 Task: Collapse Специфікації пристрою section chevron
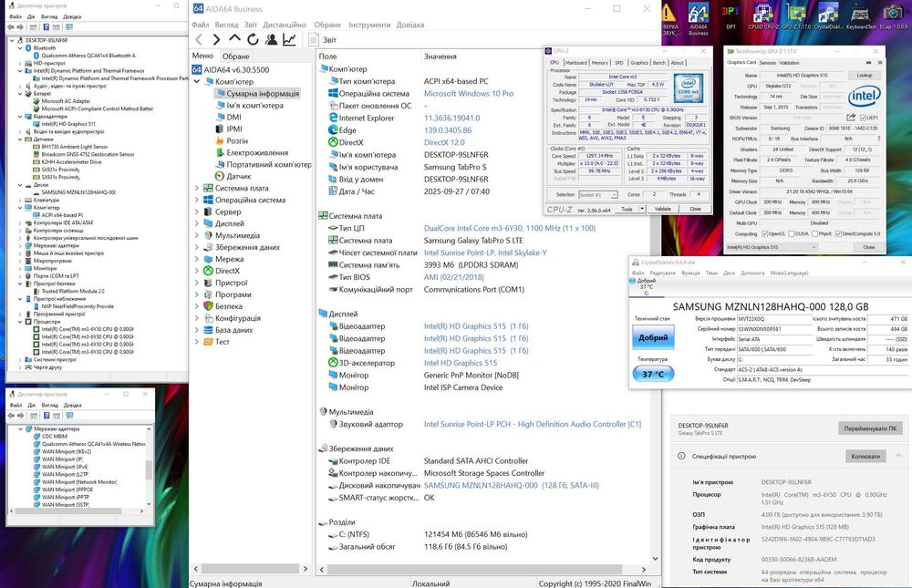click(898, 456)
